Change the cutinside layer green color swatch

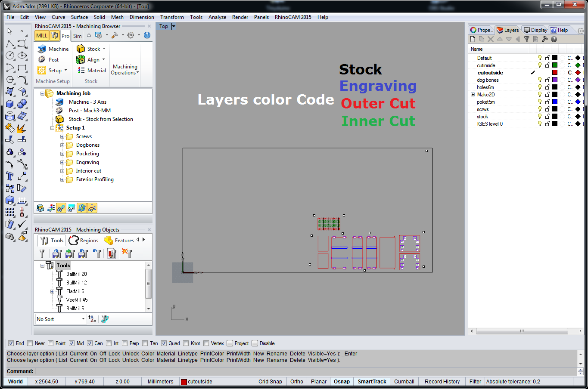point(555,65)
